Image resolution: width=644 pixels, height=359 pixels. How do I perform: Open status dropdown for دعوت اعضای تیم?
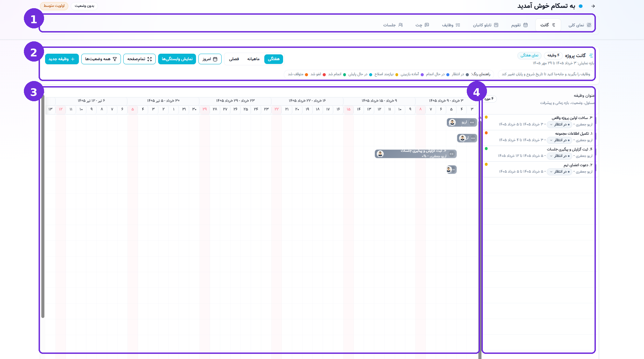pyautogui.click(x=560, y=172)
